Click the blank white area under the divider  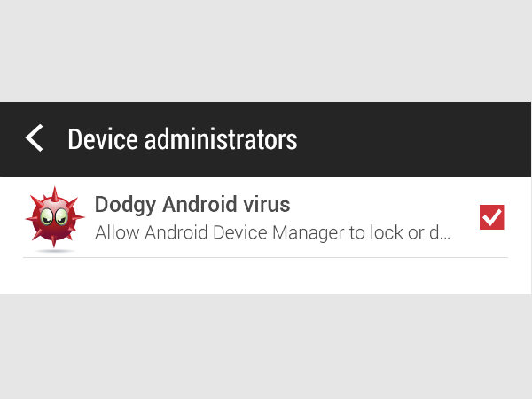pos(266,277)
